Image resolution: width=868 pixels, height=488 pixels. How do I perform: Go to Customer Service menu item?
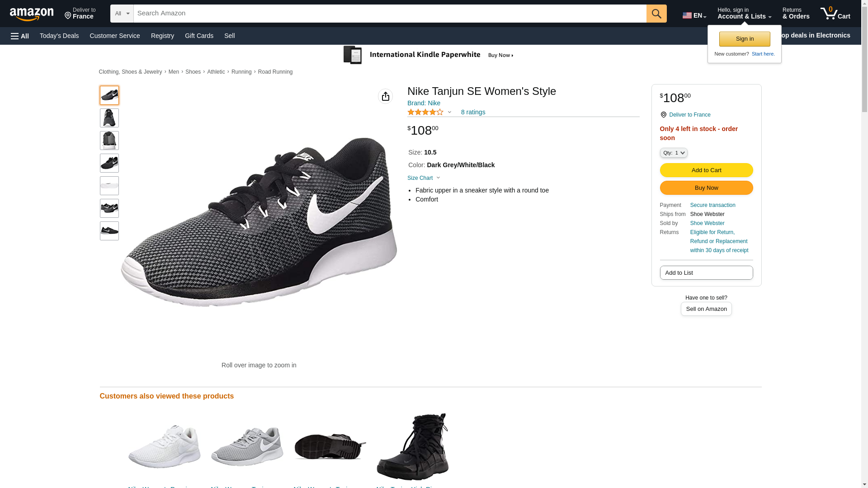(x=115, y=36)
